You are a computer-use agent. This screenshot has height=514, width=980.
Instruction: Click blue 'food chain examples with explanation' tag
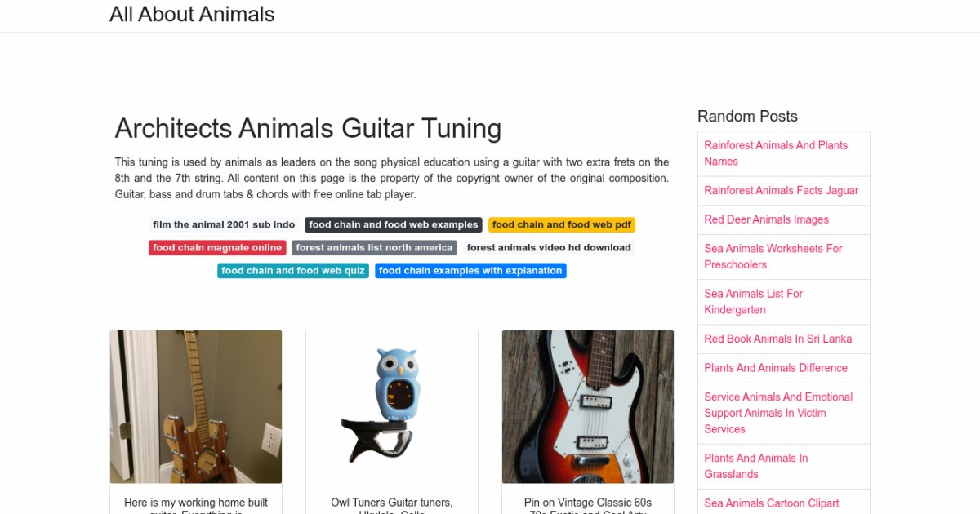[x=470, y=270]
